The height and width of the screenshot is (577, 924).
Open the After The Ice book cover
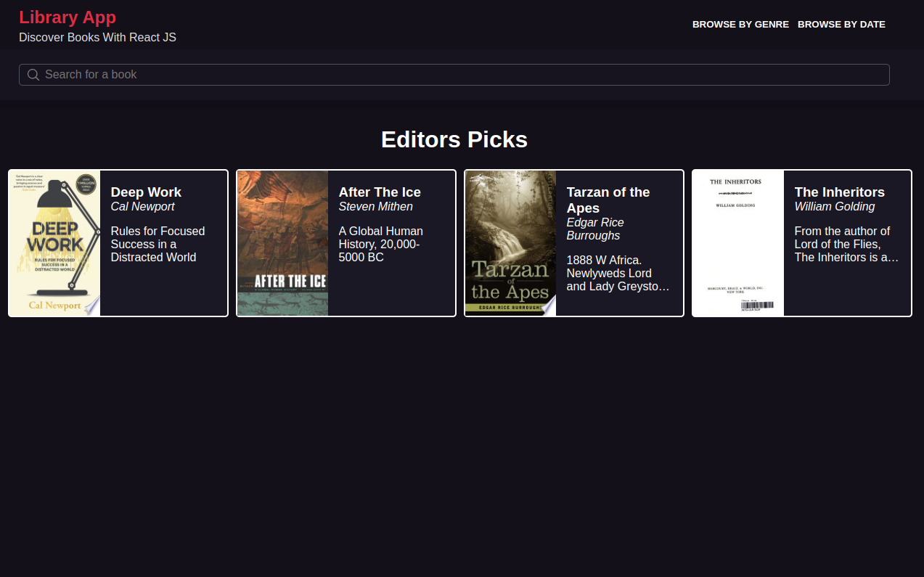tap(282, 243)
